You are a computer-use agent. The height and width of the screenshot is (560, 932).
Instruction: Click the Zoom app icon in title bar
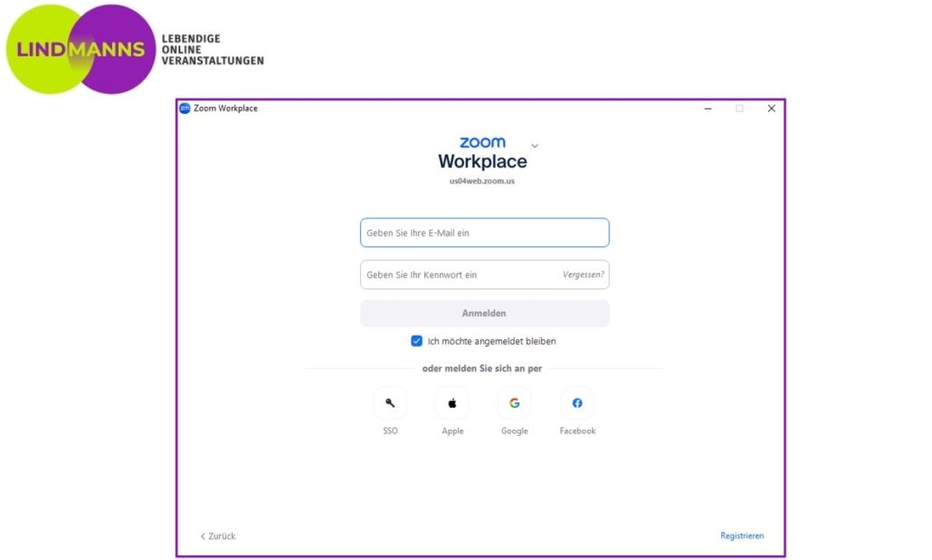click(185, 109)
